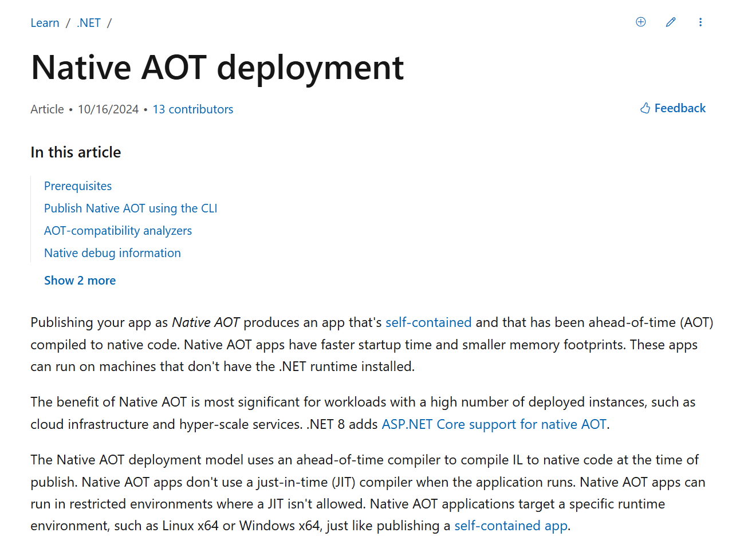The height and width of the screenshot is (560, 744).
Task: View the 13 contributors list
Action: (x=192, y=109)
